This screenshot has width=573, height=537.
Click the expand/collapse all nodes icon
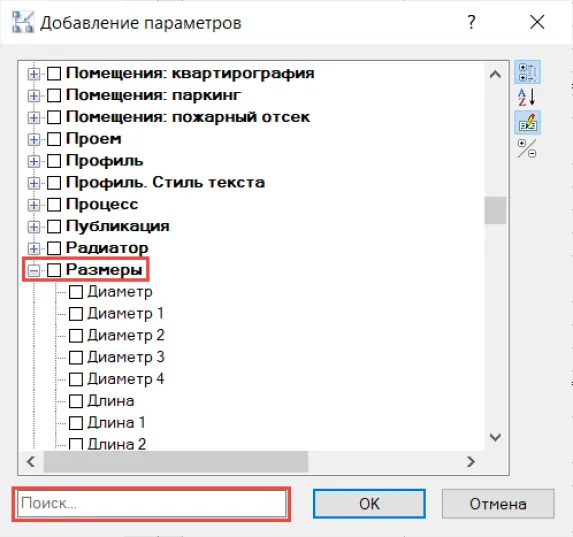pos(527,148)
